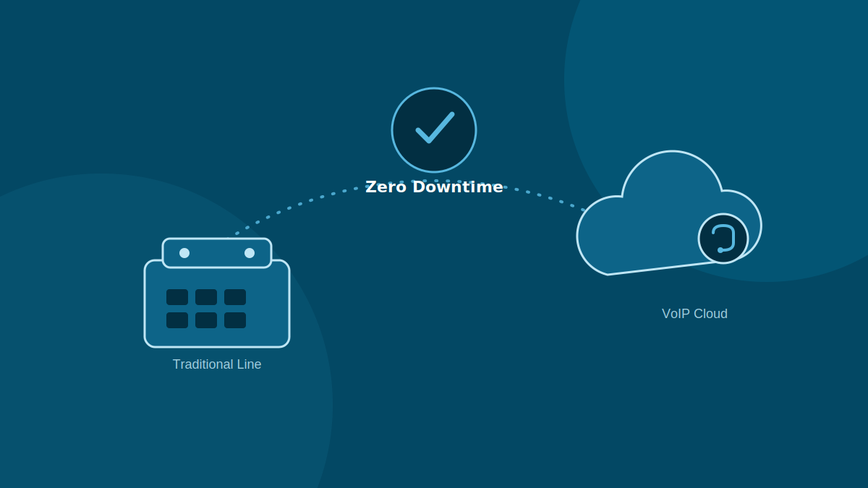868x488 pixels.
Task: Click the "VoIP Cloud" label
Action: (x=694, y=314)
